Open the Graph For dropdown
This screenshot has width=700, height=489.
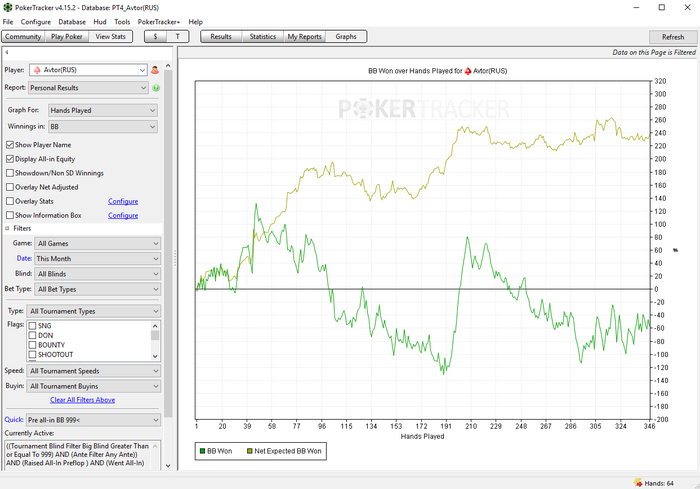[x=103, y=110]
